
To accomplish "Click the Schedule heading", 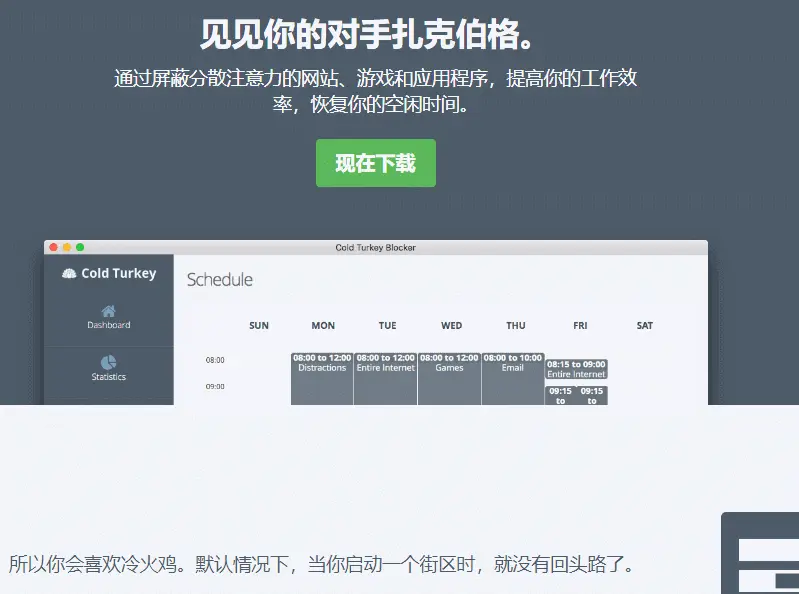I will 220,280.
